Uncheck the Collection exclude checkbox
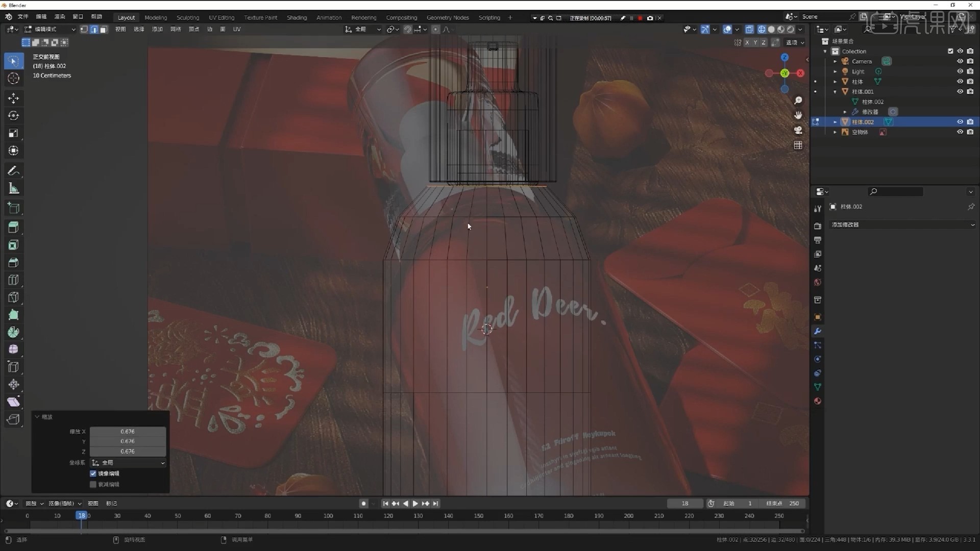 click(x=950, y=51)
